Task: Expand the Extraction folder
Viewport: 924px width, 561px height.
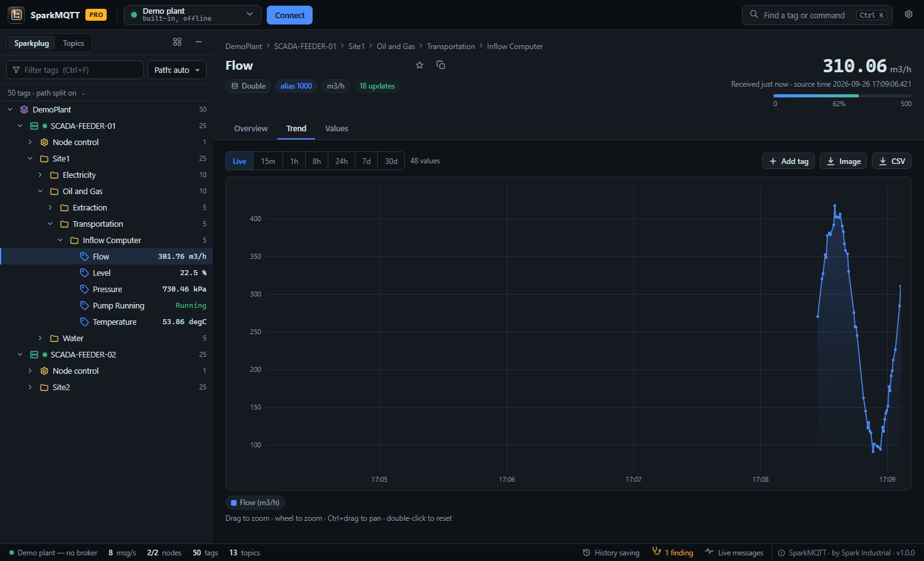Action: pyautogui.click(x=50, y=207)
